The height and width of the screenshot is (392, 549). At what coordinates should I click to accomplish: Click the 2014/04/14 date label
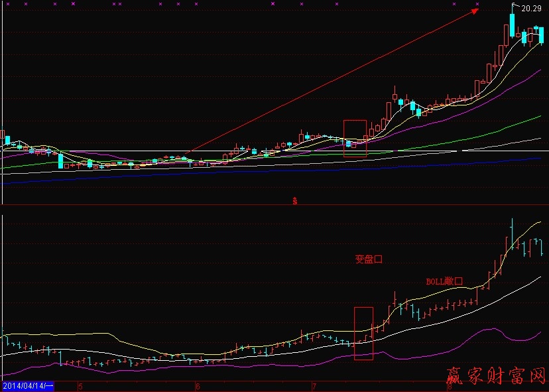(27, 385)
